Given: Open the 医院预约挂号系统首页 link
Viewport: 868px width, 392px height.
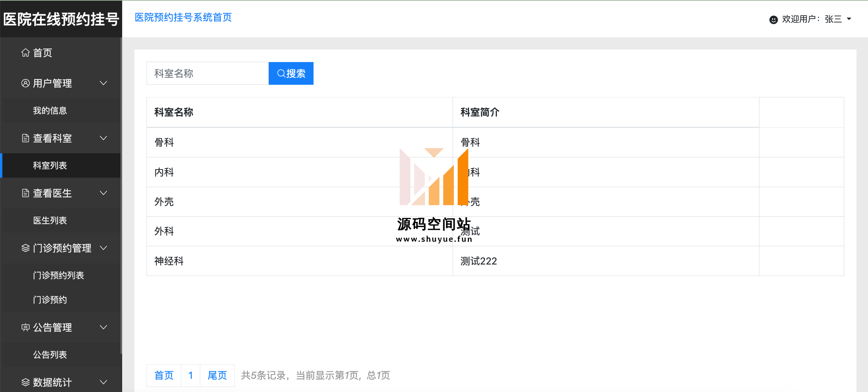Looking at the screenshot, I should click(x=183, y=17).
